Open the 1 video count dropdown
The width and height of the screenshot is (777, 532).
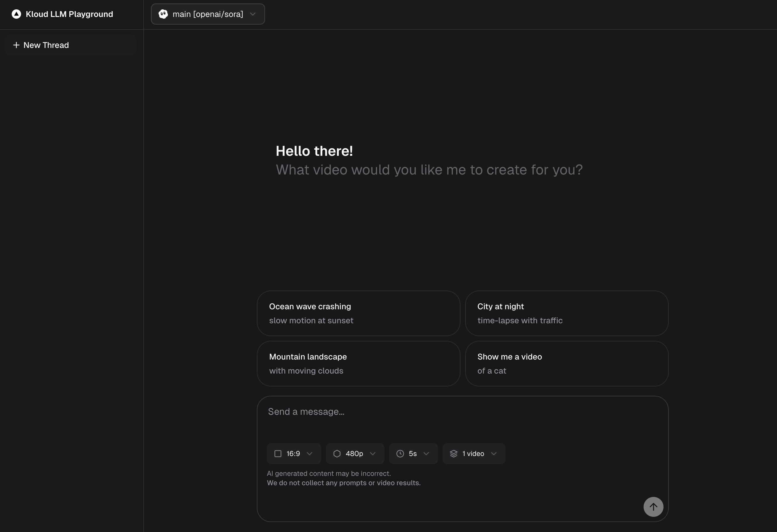pos(474,453)
